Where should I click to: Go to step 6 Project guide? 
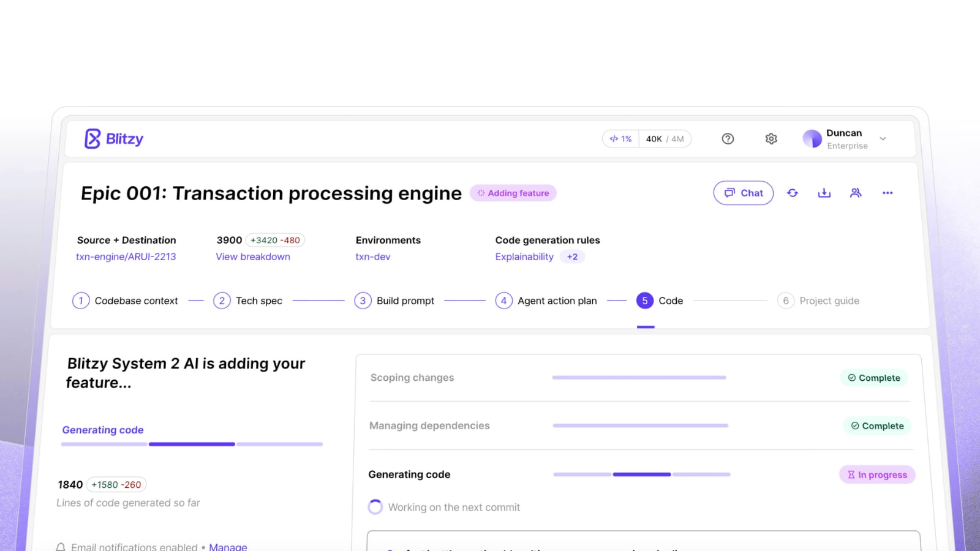click(818, 301)
